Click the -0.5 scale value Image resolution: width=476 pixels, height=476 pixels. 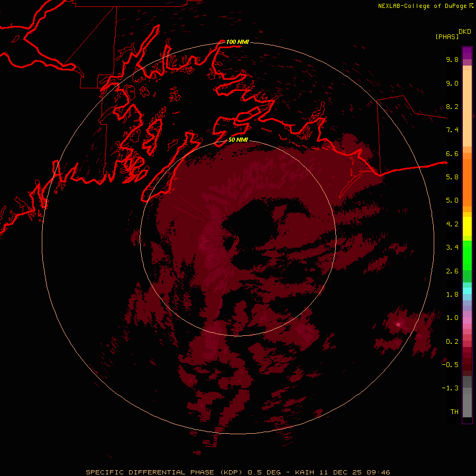coord(450,364)
